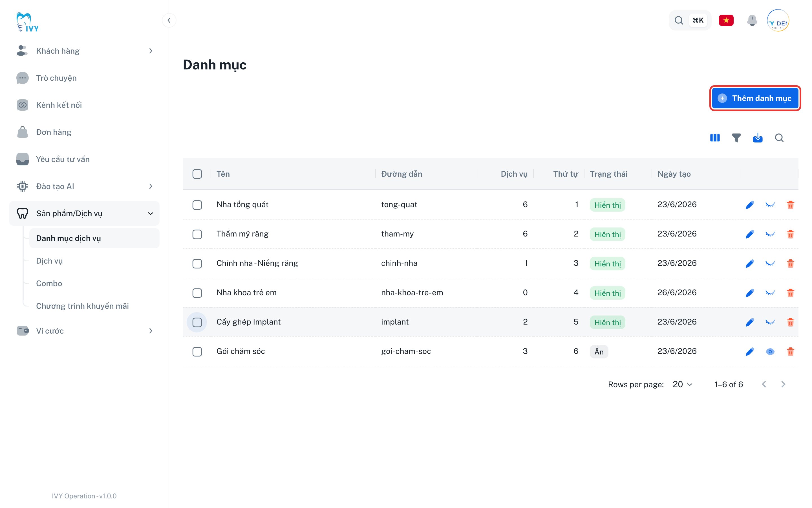Expand the Khách hàng menu
Viewport: 812px width, 508px height.
[84, 51]
